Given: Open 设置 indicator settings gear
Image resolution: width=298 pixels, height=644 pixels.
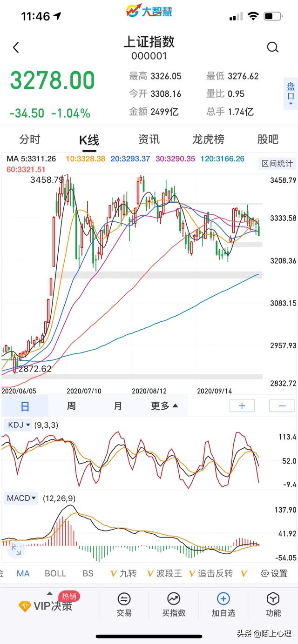Looking at the screenshot, I should click(x=274, y=573).
